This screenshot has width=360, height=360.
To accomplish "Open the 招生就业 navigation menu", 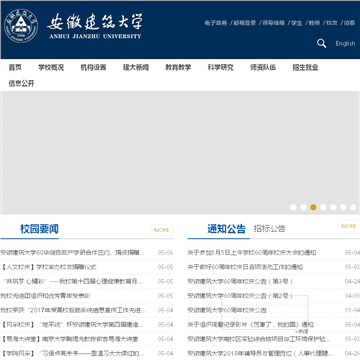I will point(305,67).
